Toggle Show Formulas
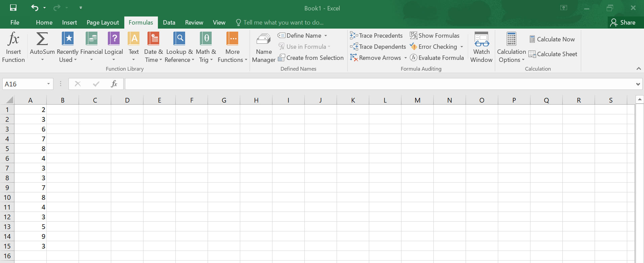 pyautogui.click(x=435, y=35)
